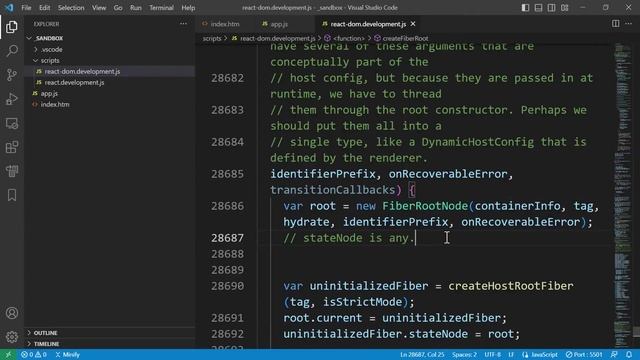Customize layout icon in title bar

click(x=564, y=7)
